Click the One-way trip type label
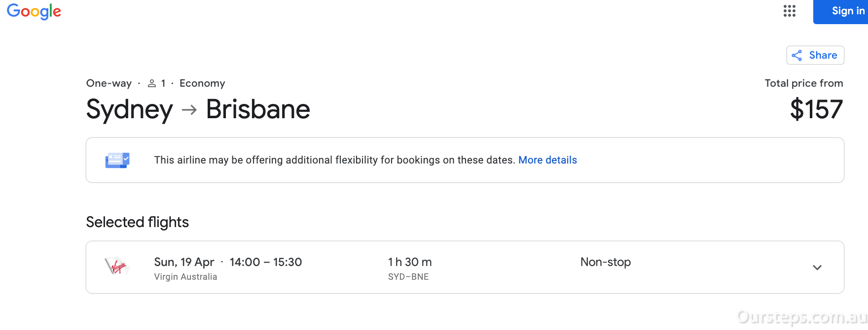 pyautogui.click(x=109, y=83)
